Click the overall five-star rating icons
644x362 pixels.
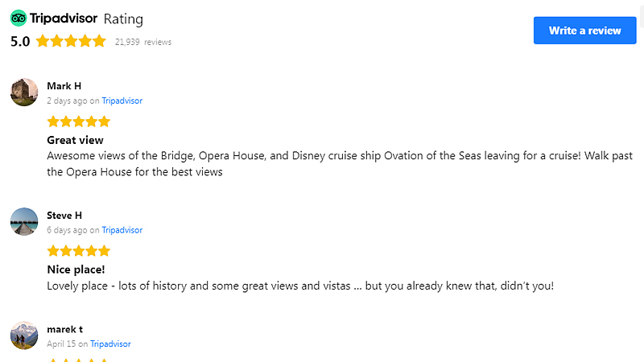[71, 41]
